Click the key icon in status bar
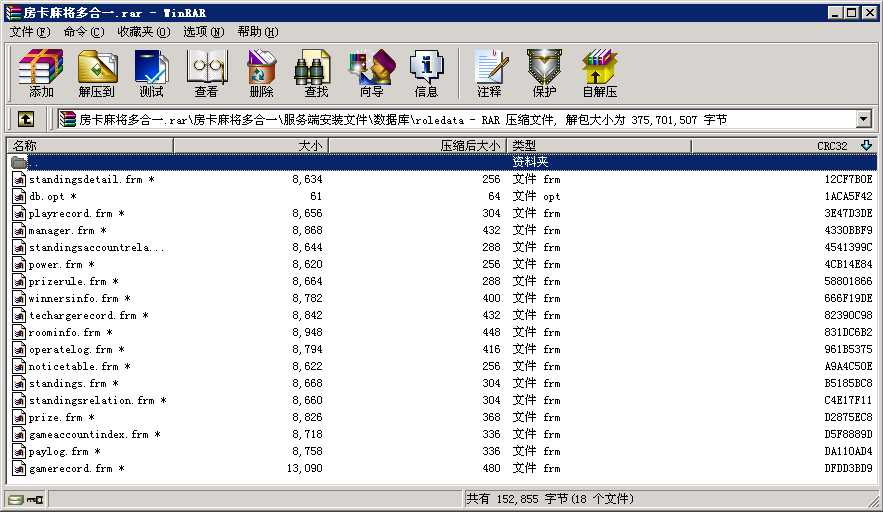 (x=35, y=499)
